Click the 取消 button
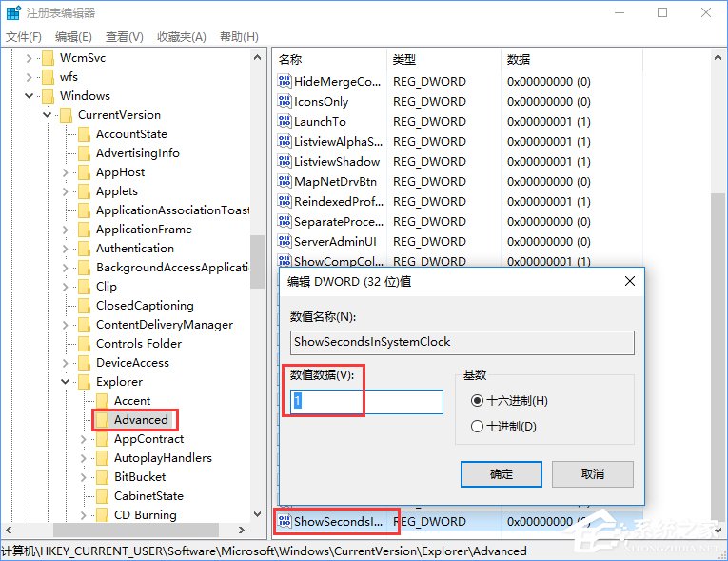Viewport: 728px width, 561px height. point(592,473)
